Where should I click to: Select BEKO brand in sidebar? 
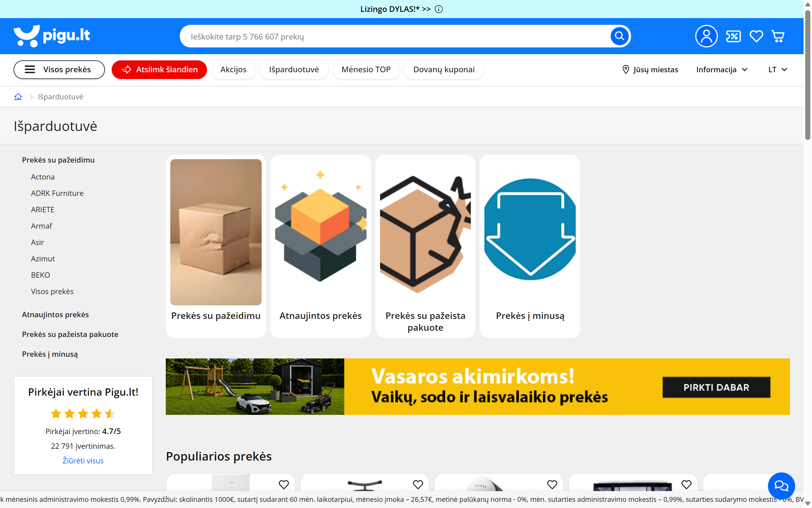(40, 275)
